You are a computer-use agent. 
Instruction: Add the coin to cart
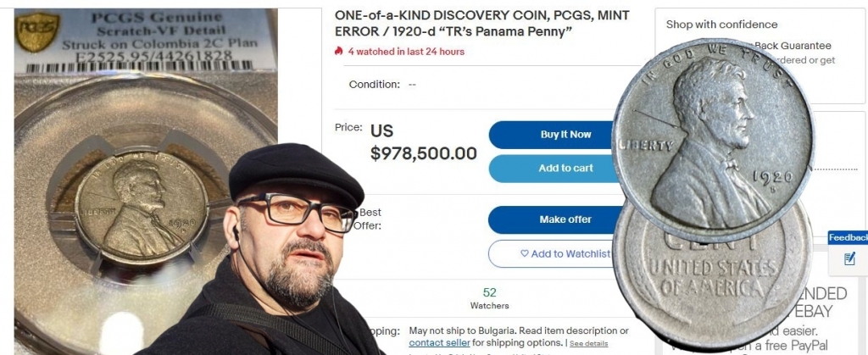coord(555,168)
